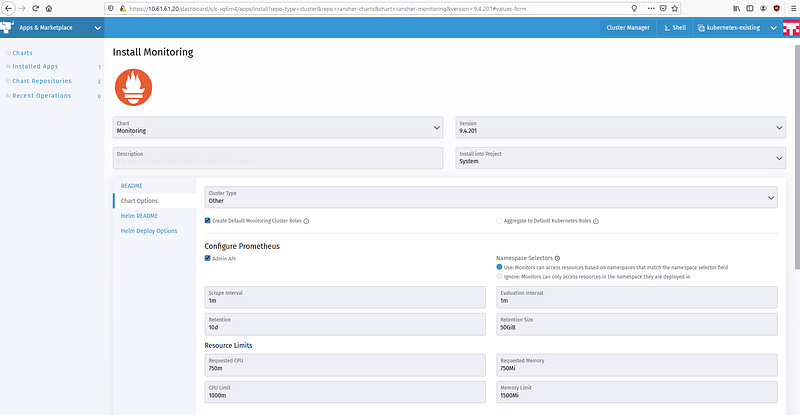Open the browser library icon
The height and width of the screenshot is (415, 800).
[736, 8]
